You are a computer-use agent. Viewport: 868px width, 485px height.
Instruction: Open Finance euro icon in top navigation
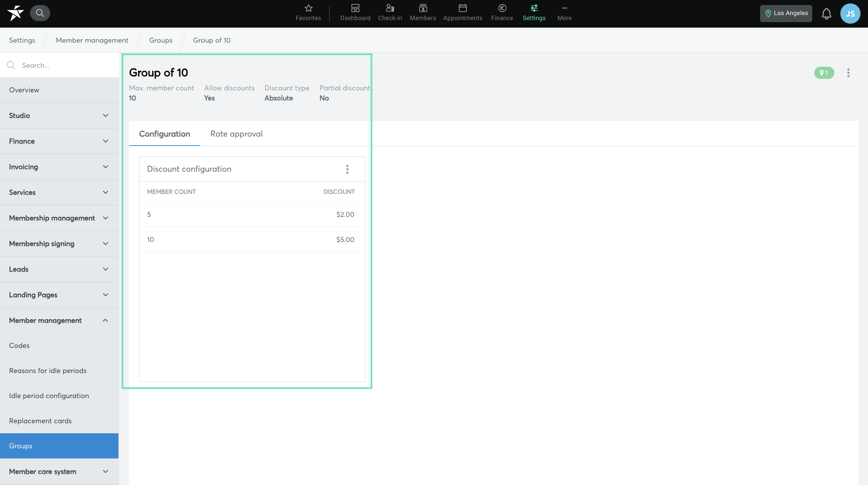(502, 13)
